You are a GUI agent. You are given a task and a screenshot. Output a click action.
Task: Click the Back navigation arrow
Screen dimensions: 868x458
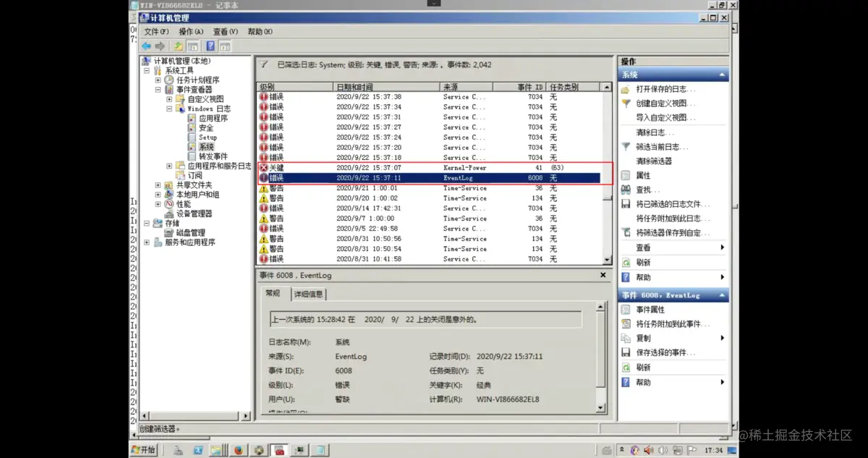[145, 46]
